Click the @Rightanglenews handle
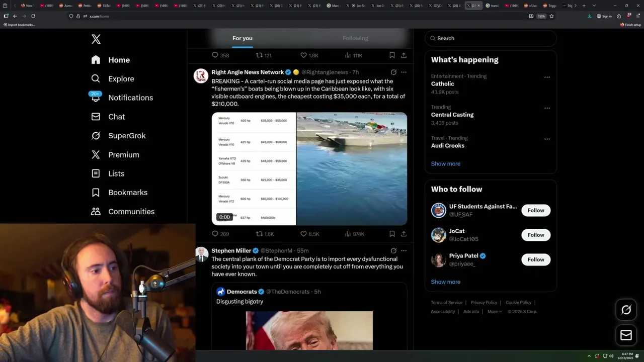Viewport: 644px width, 362px height. point(325,72)
